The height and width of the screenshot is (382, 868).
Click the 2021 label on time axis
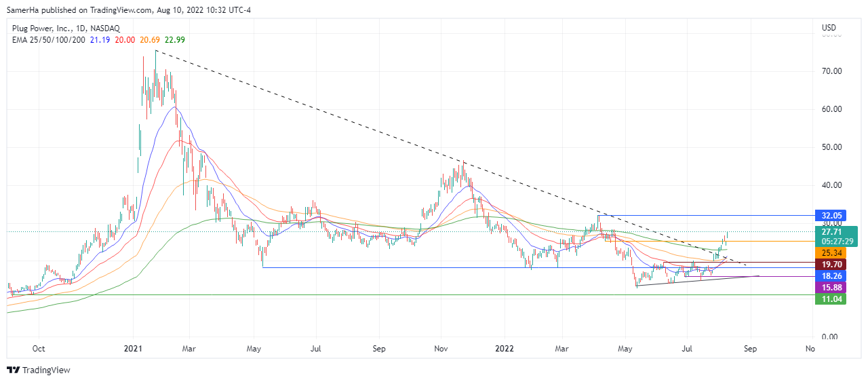[x=133, y=349]
